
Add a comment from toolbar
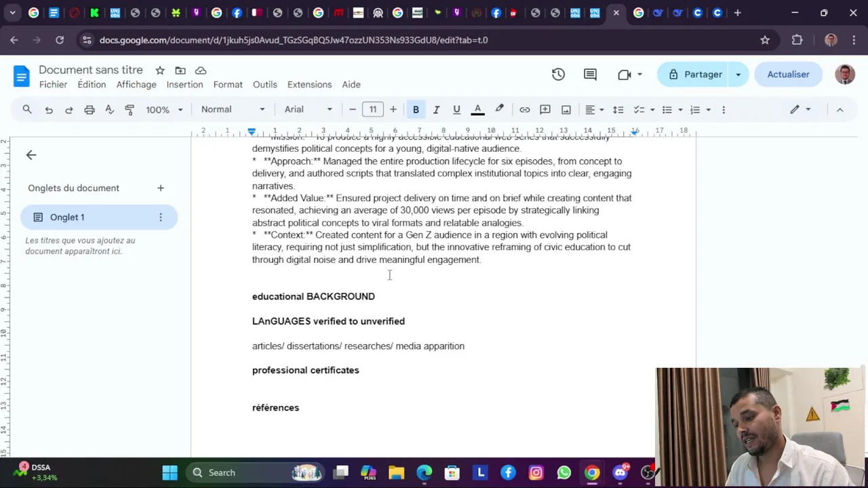click(545, 110)
